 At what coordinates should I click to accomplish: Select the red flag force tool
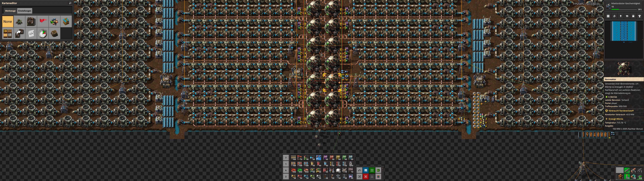(x=43, y=21)
